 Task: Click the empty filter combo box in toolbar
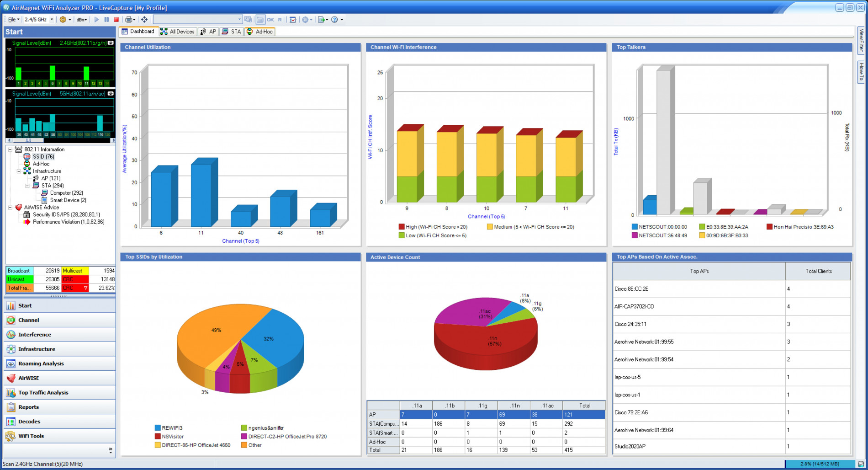197,20
